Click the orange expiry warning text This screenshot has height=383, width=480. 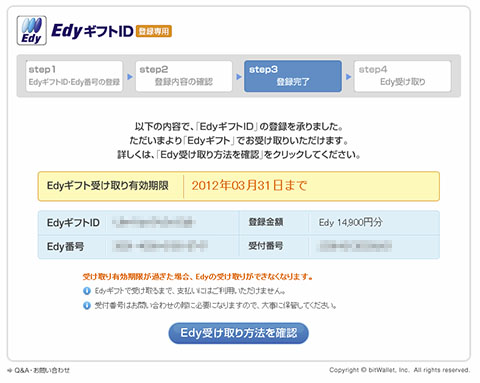tap(198, 277)
